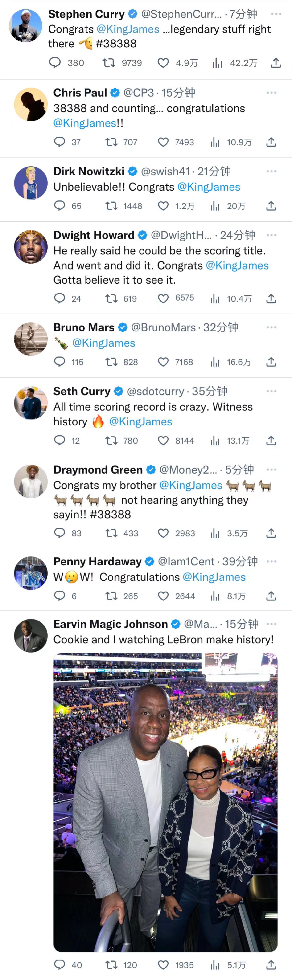Image resolution: width=292 pixels, height=980 pixels.
Task: Like Stephen Curry's congratulation tweet
Action: pos(163,63)
